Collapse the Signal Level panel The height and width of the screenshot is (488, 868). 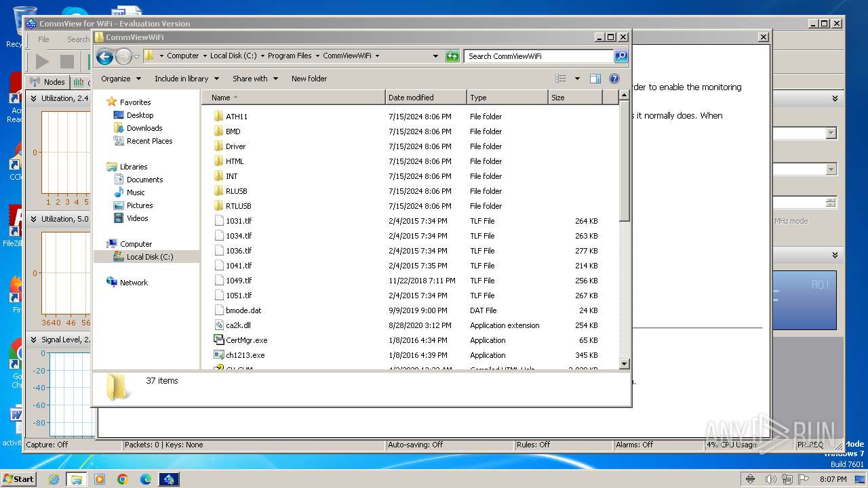click(33, 340)
